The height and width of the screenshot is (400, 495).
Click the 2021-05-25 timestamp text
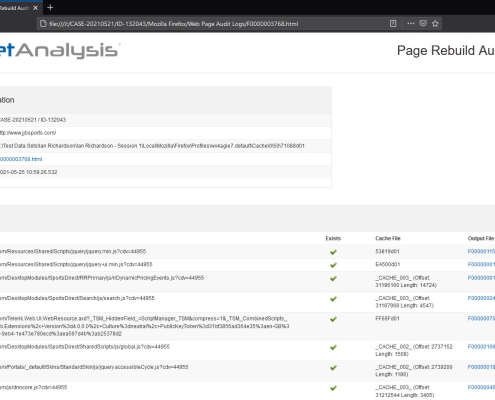click(x=29, y=172)
